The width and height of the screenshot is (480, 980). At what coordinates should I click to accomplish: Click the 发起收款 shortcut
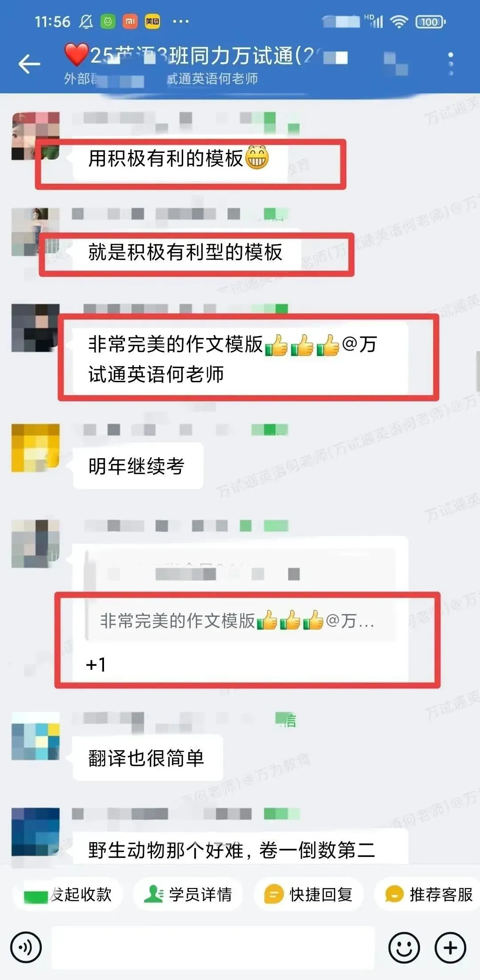click(68, 894)
